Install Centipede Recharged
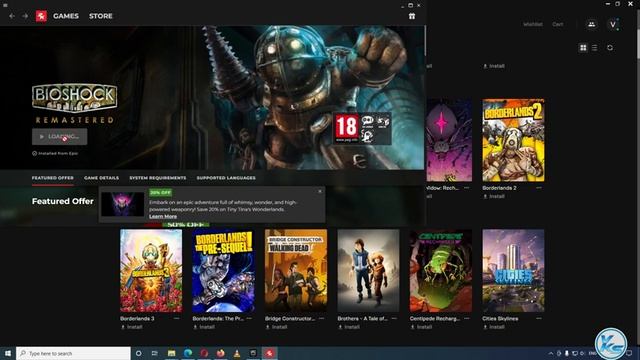The height and width of the screenshot is (360, 640). click(x=421, y=327)
